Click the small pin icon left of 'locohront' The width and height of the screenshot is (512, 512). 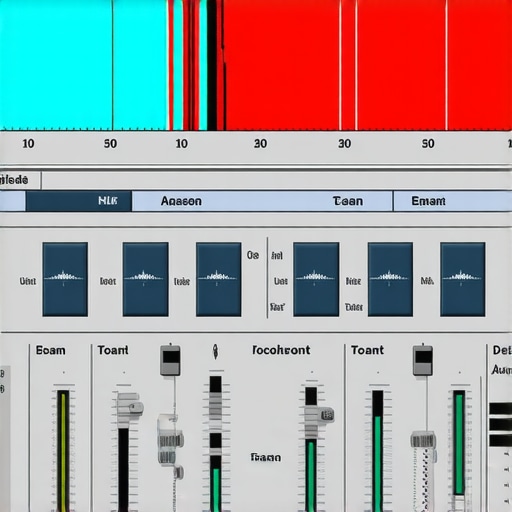point(216,352)
